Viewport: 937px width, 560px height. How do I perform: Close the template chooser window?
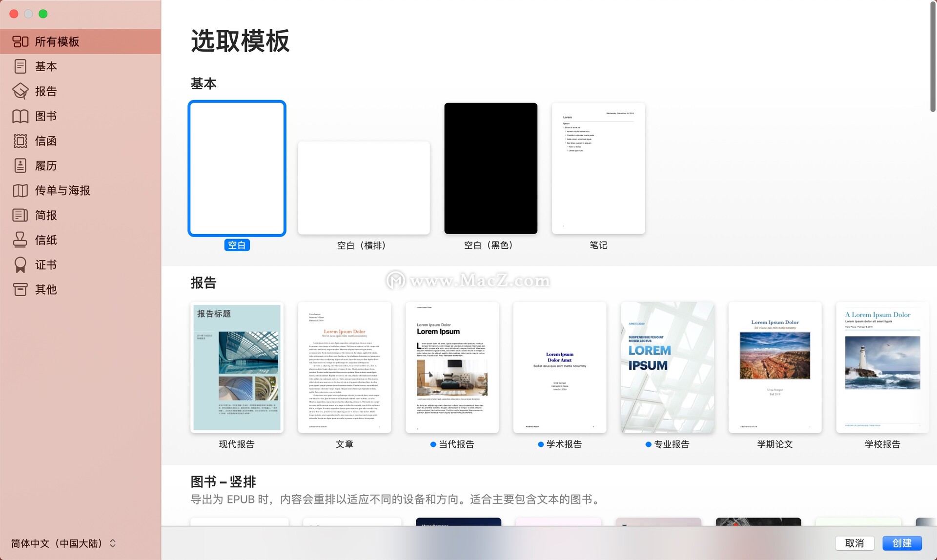(14, 14)
